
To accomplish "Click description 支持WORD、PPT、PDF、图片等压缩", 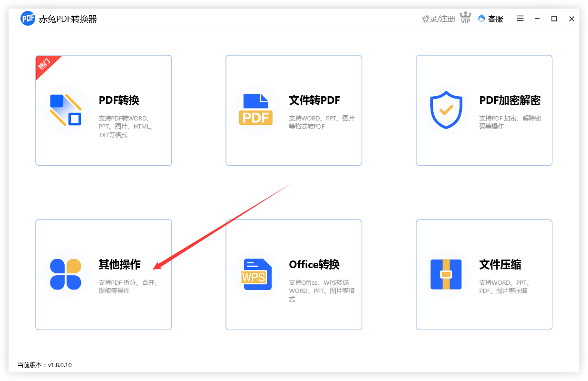I will [x=505, y=287].
